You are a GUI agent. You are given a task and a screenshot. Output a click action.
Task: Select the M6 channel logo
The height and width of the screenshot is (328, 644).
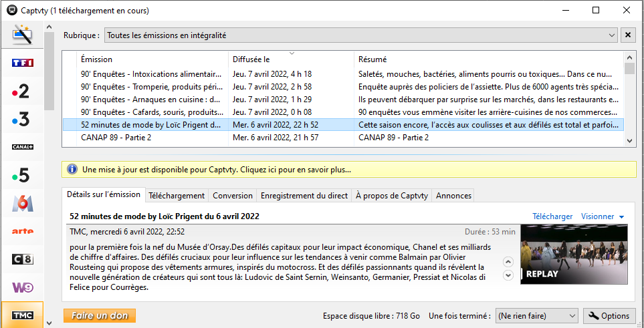(22, 203)
